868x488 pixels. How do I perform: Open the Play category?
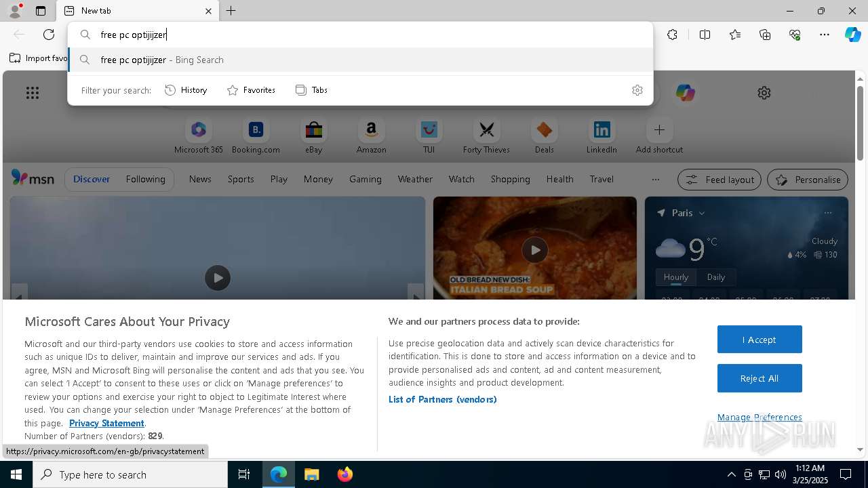279,179
